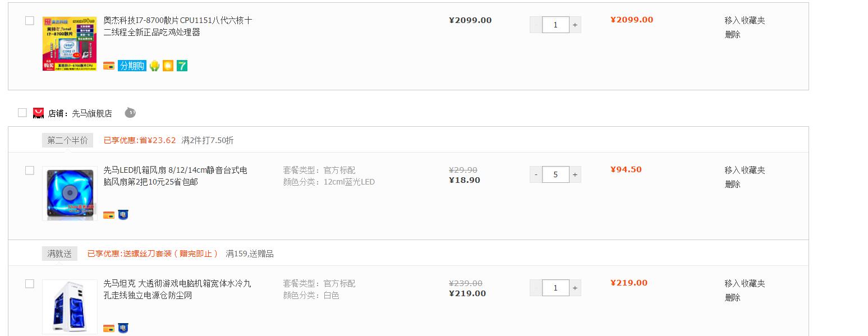This screenshot has height=336, width=868.
Task: Open the 满就送 promotion tag
Action: click(x=59, y=254)
